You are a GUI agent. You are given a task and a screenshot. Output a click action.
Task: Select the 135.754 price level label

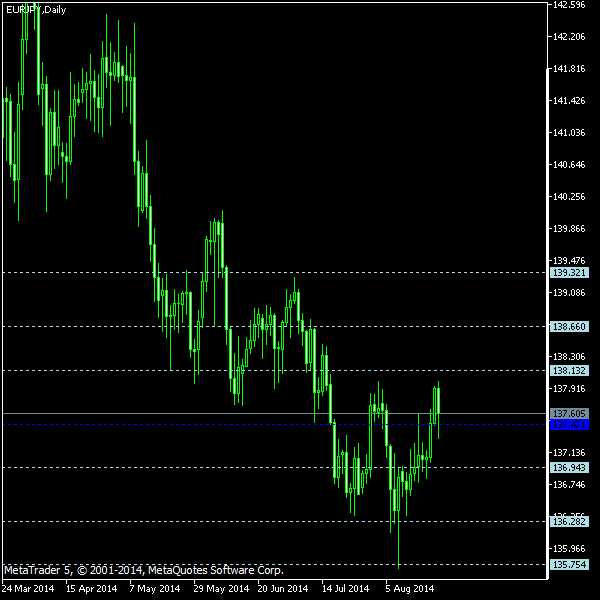(x=569, y=564)
